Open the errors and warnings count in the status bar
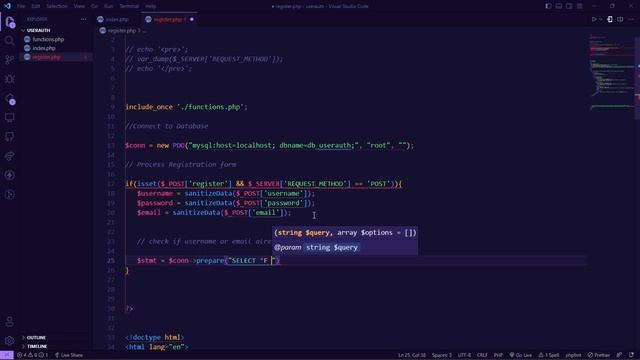 pyautogui.click(x=32, y=355)
